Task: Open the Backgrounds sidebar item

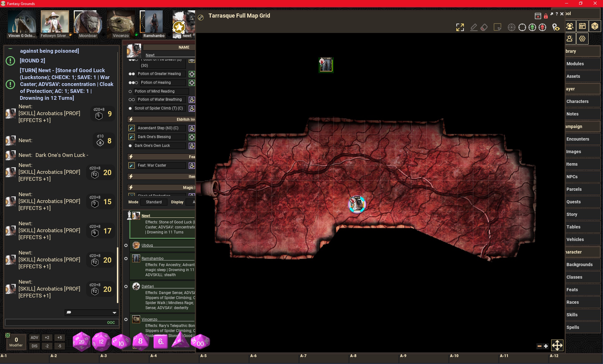Action: [x=583, y=265]
